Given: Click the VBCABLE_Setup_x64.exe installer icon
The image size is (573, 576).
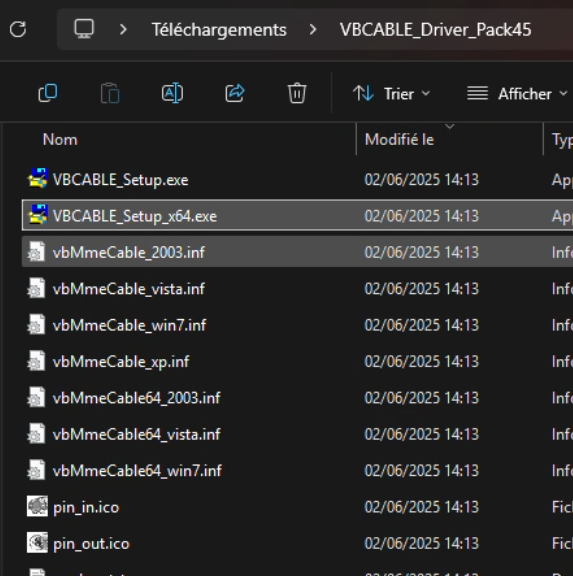Looking at the screenshot, I should 37,215.
